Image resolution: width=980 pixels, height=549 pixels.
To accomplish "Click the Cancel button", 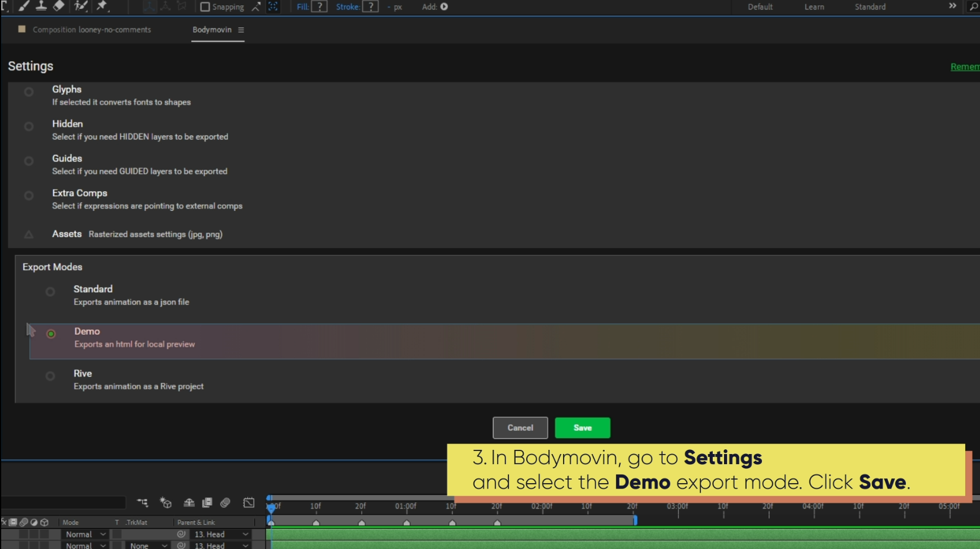I will point(520,428).
